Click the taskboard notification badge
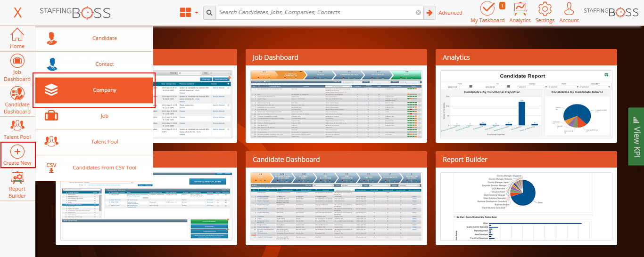This screenshot has height=257, width=644. 502,6
